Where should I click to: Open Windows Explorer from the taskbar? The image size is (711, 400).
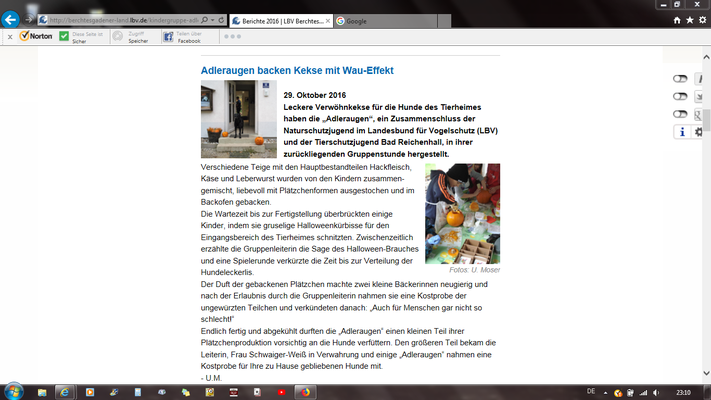coord(42,392)
